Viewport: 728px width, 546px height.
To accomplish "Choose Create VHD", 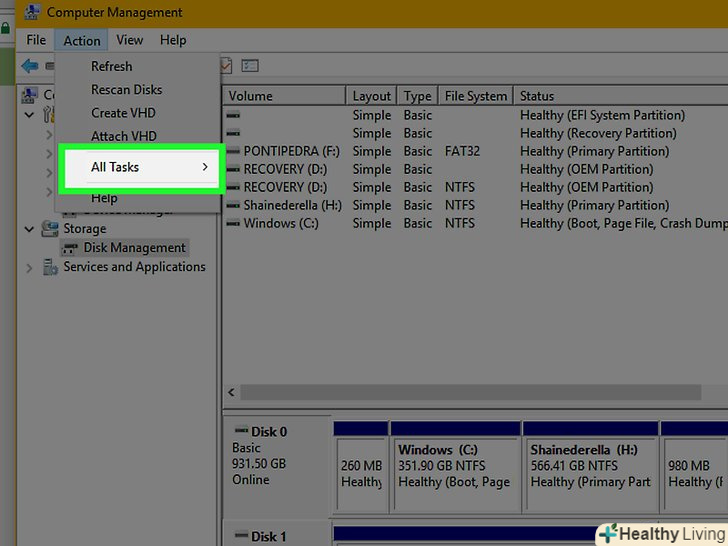I will [x=123, y=113].
